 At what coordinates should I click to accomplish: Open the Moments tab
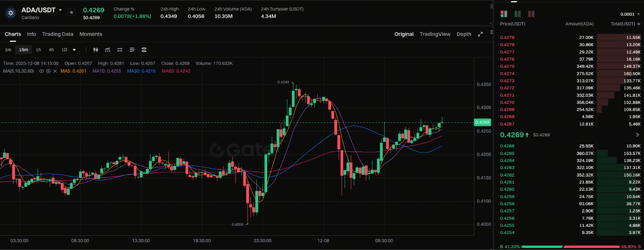click(91, 34)
